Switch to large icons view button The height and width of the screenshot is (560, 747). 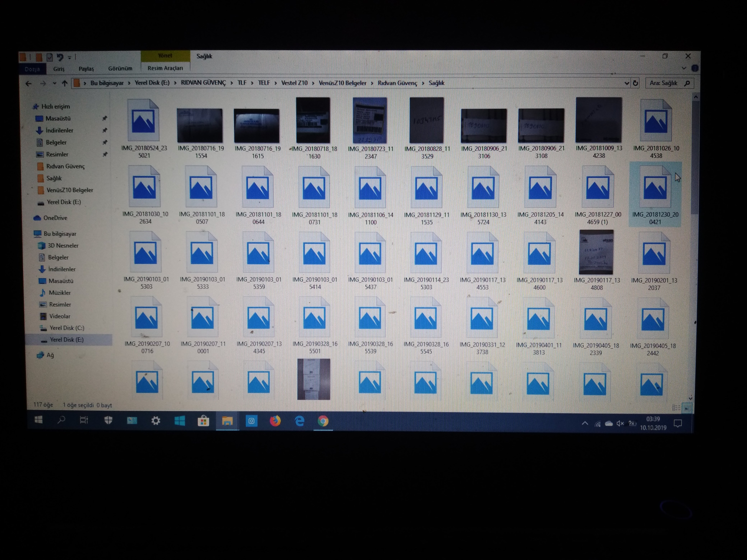687,408
